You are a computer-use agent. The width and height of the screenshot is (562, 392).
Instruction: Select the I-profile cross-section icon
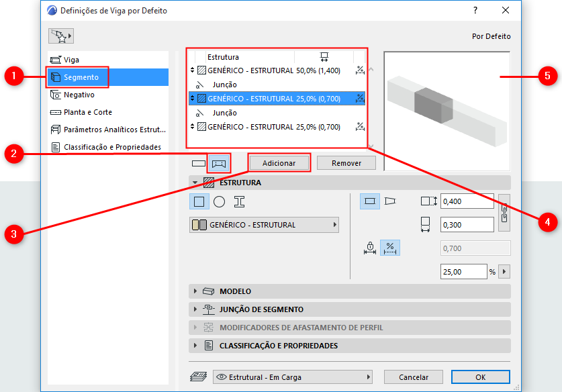238,201
